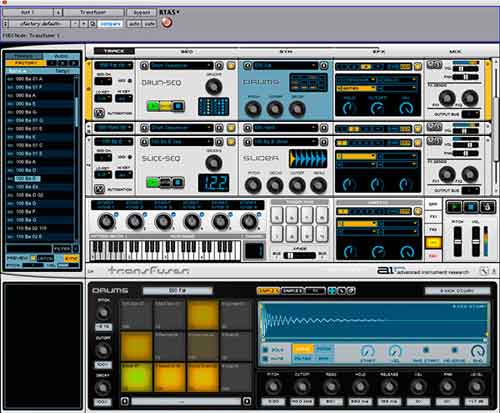
Task: Open the Drum-Seq pattern grid display
Action: point(213,106)
